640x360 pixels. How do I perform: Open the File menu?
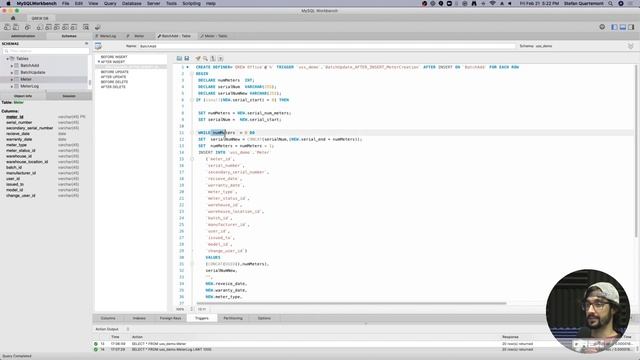[65, 3]
